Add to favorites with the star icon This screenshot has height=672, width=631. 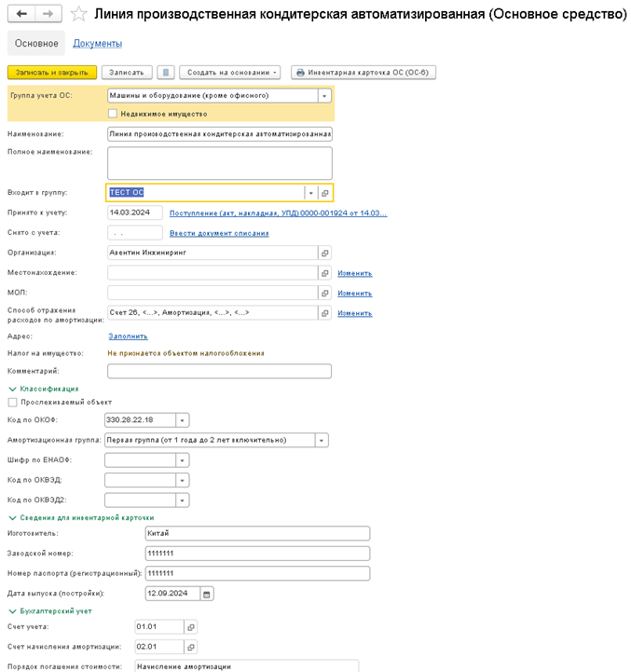(x=78, y=14)
